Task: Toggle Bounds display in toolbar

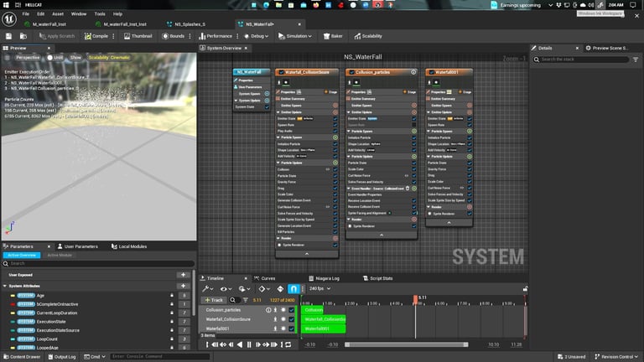Action: 173,36
